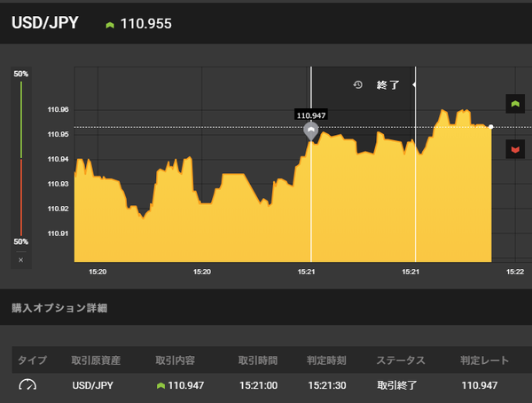Click the 判定レート column header

pos(484,360)
